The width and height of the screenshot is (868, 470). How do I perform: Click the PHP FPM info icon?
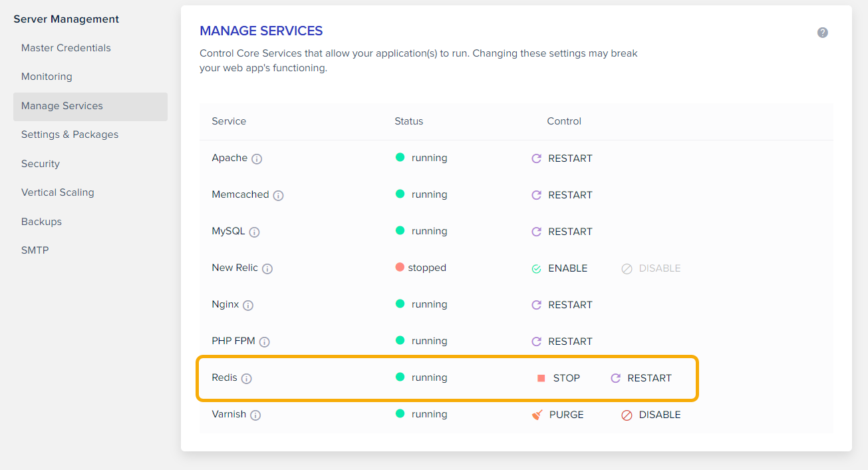tap(265, 342)
